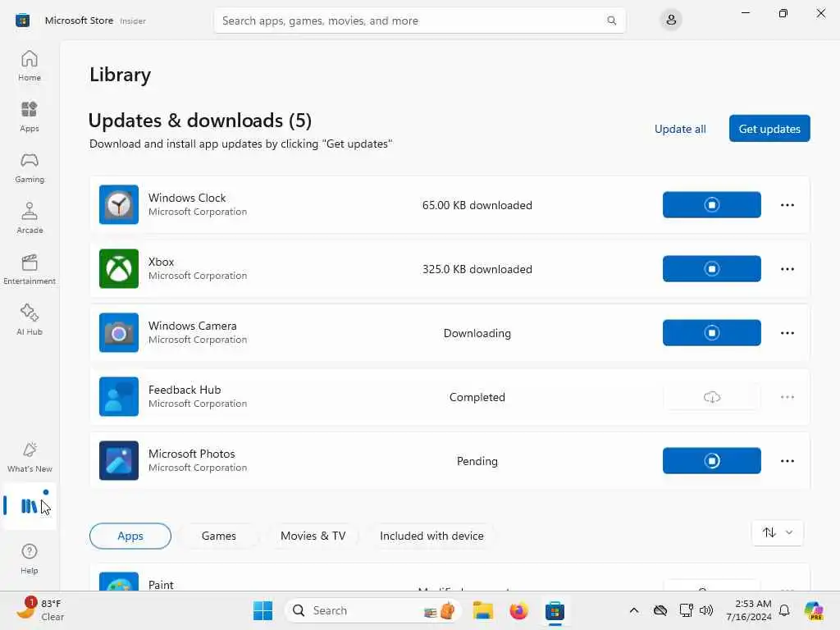Open the Windows Start menu
Screen dimensions: 840x630
262,610
